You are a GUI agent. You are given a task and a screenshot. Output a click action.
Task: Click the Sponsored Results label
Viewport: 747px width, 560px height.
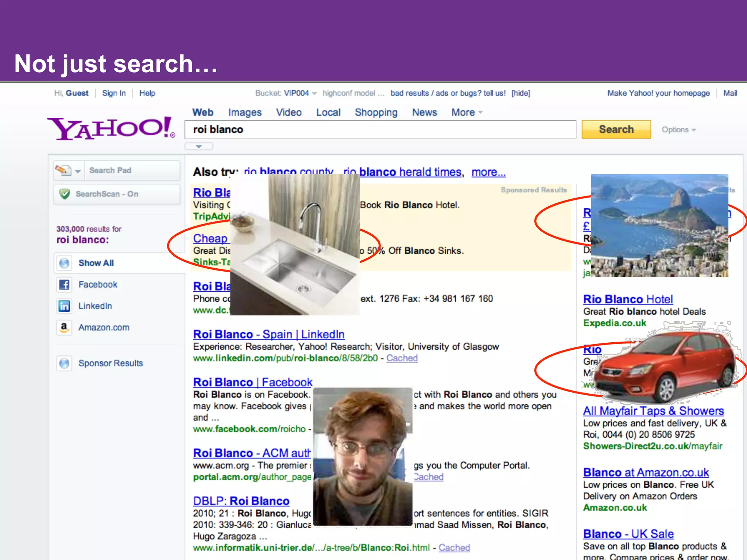click(x=534, y=190)
